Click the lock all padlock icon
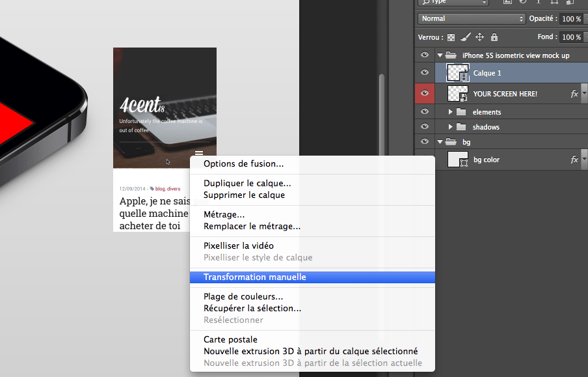This screenshot has height=377, width=588. coord(494,38)
